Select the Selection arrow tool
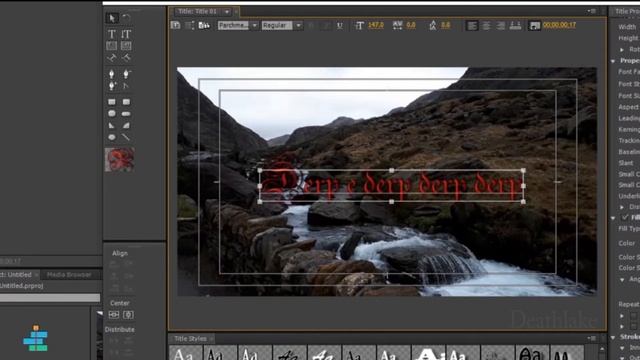Image resolution: width=640 pixels, height=360 pixels. click(112, 18)
